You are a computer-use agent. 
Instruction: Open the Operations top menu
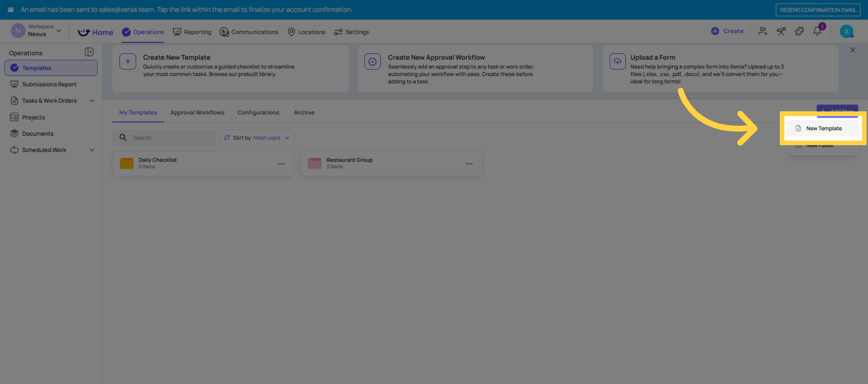click(x=143, y=32)
